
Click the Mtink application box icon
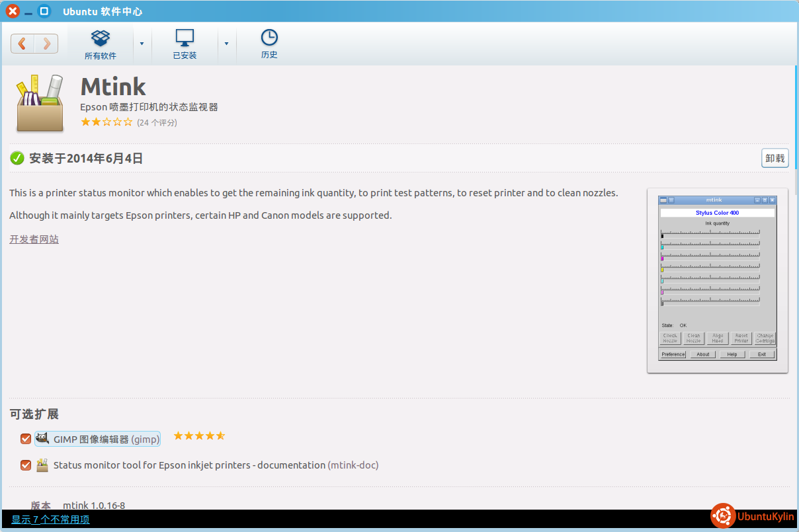(x=40, y=103)
